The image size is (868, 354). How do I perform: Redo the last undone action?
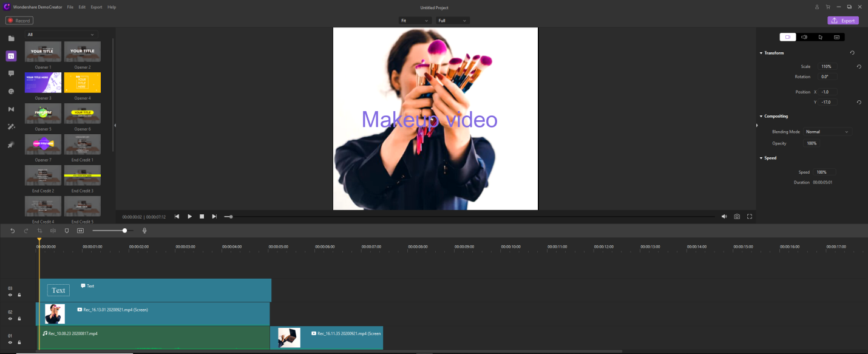26,231
